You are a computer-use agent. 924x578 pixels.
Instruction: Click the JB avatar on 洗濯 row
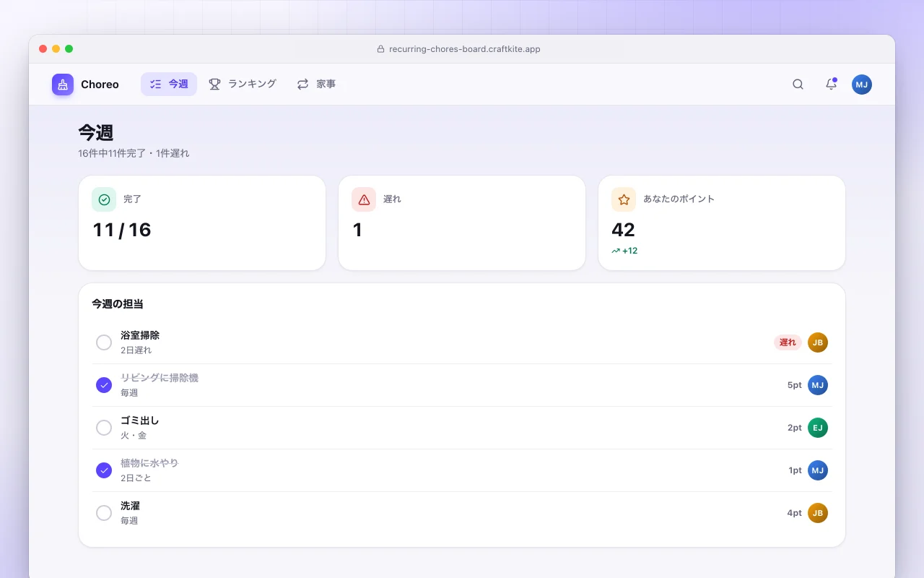(x=818, y=513)
